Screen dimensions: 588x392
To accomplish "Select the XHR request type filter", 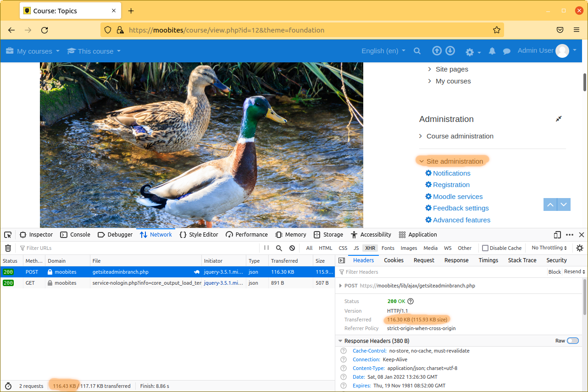I will (370, 248).
